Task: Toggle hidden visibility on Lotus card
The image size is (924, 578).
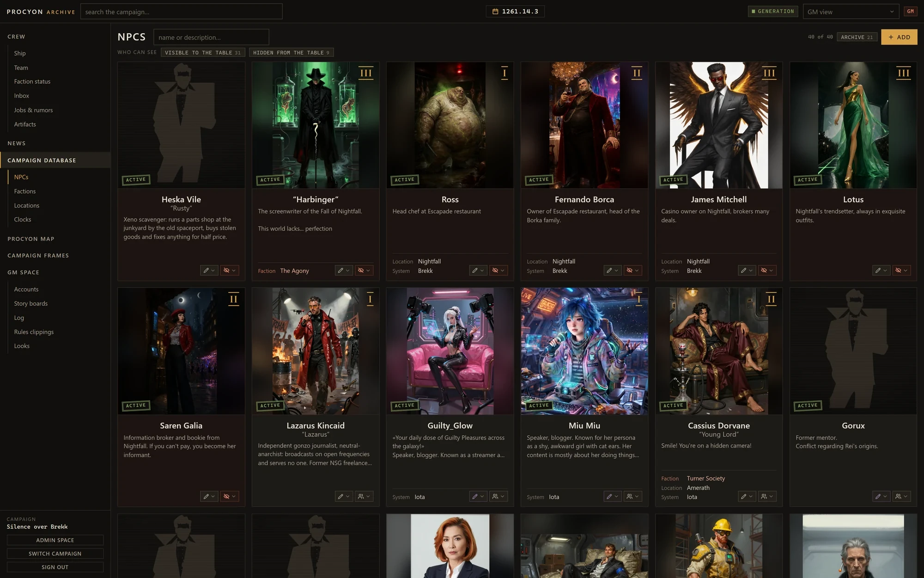Action: 901,271
